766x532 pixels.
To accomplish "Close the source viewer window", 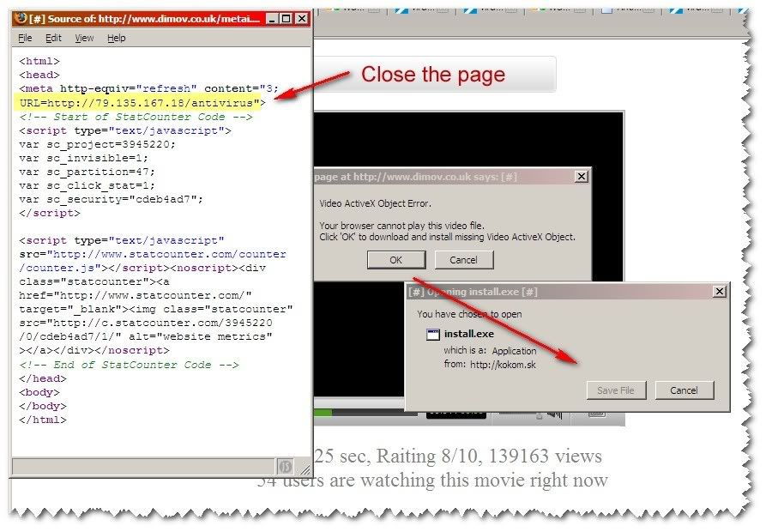I will [x=302, y=18].
